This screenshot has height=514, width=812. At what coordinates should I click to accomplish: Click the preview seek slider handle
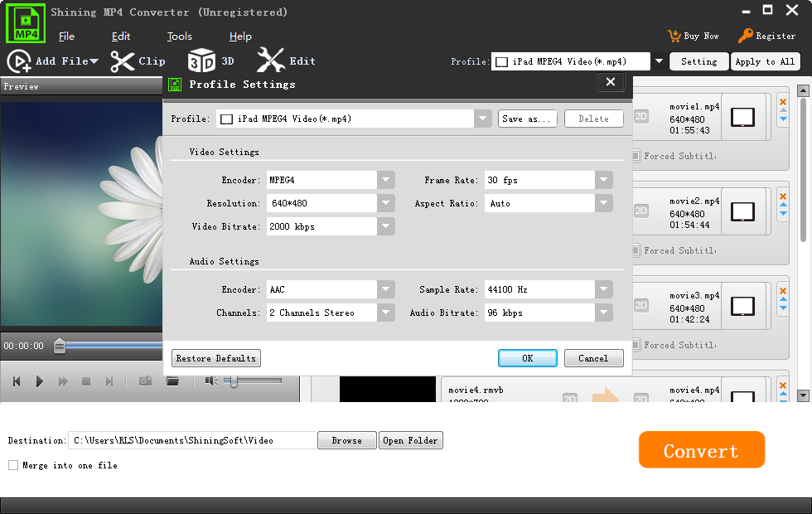point(60,346)
